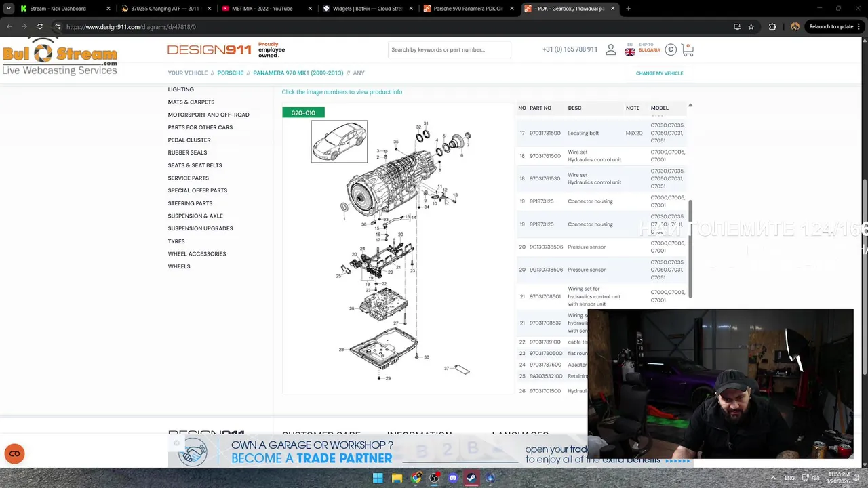Open the user account icon
This screenshot has height=488, width=868.
610,49
